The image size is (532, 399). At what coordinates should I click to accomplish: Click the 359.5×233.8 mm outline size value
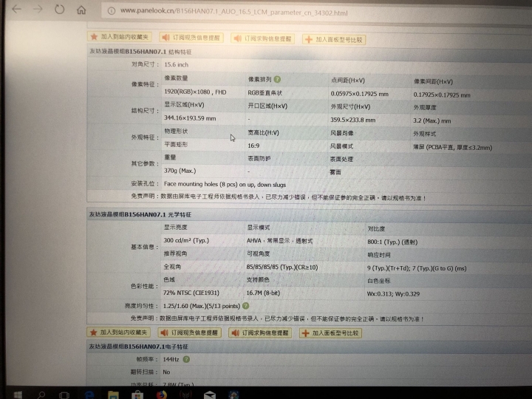coord(353,120)
